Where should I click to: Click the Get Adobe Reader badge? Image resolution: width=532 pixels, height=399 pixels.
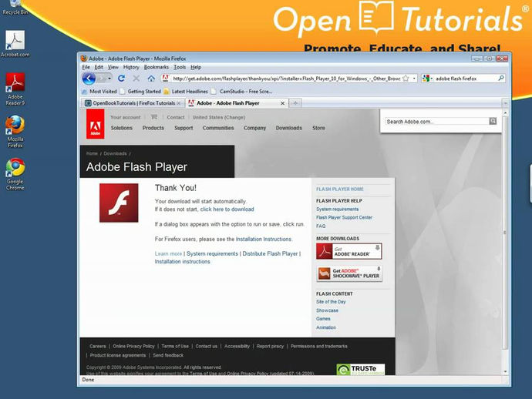(349, 251)
